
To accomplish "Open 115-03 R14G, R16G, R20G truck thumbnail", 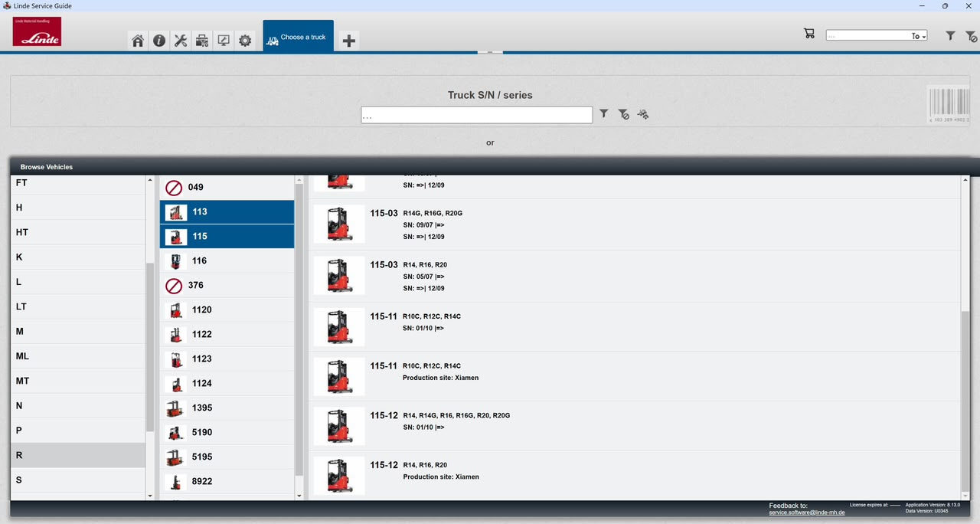I will (x=339, y=224).
